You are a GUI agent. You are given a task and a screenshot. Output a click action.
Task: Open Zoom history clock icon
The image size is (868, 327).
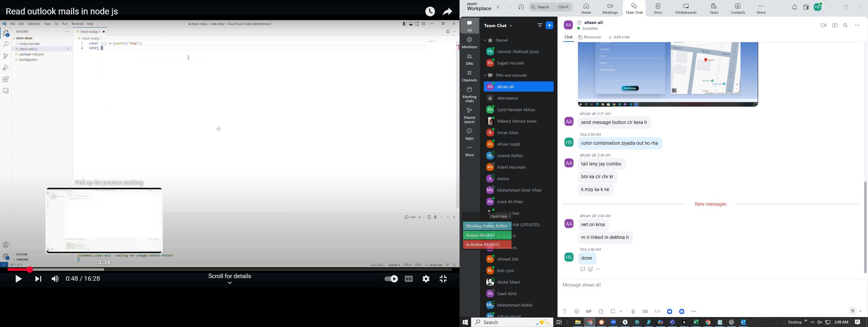click(521, 7)
